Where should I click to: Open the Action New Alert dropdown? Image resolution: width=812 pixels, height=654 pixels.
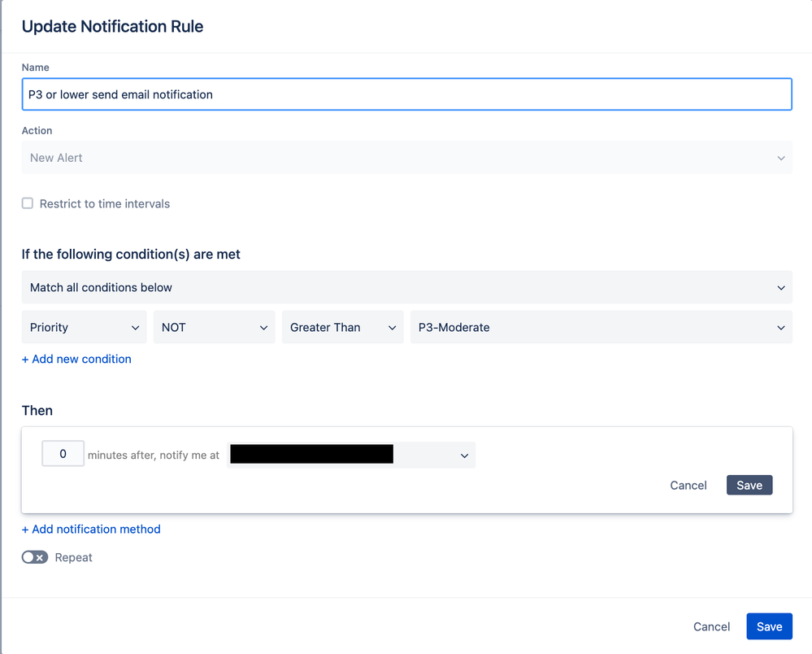point(406,158)
